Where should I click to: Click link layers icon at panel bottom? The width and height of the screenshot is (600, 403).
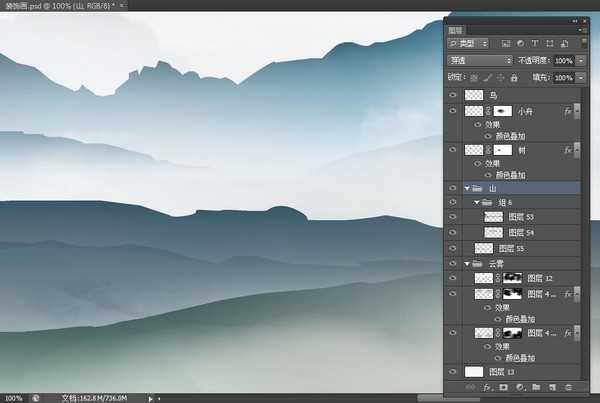(x=470, y=387)
